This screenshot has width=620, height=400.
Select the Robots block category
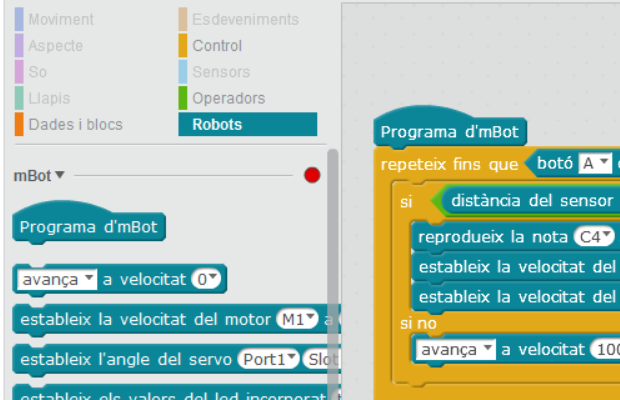click(x=248, y=125)
